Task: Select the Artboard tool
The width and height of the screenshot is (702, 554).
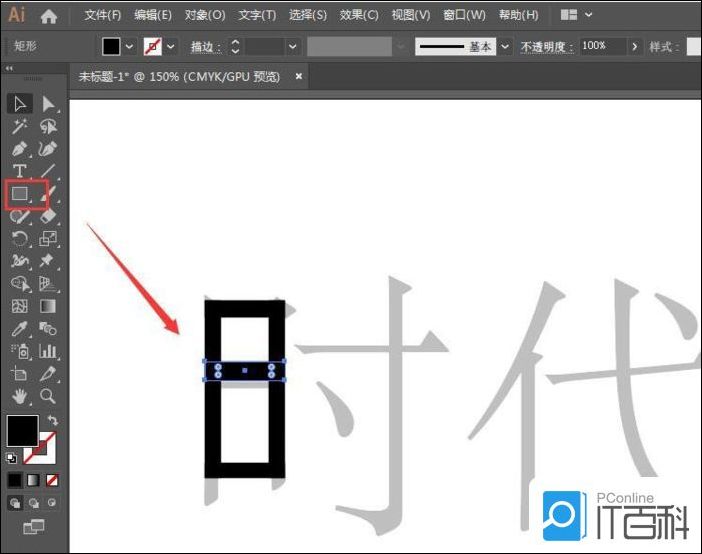Action: click(20, 374)
